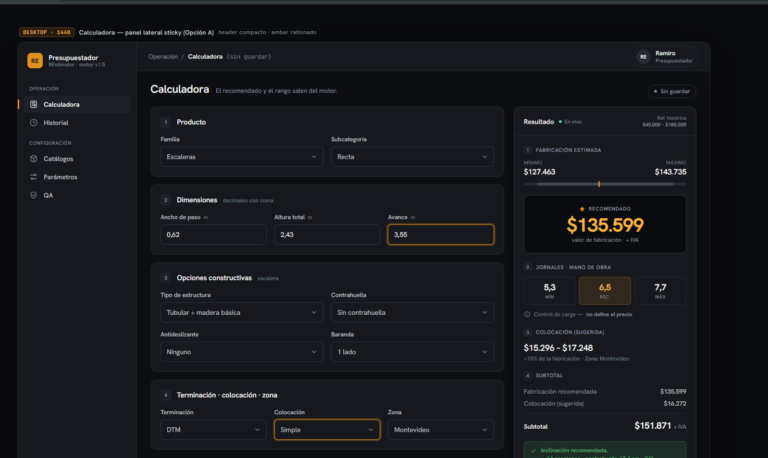Click the Calculadora breadcrumb
This screenshot has width=768, height=458.
[205, 57]
